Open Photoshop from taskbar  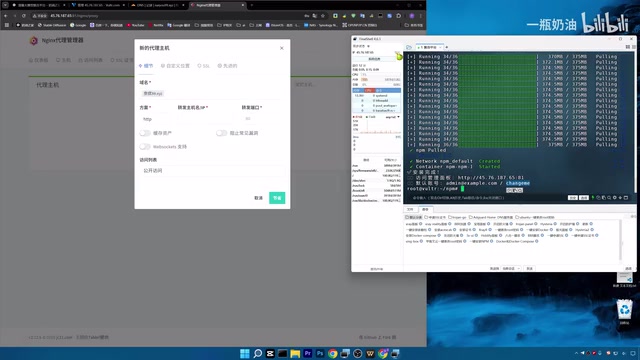[320, 353]
